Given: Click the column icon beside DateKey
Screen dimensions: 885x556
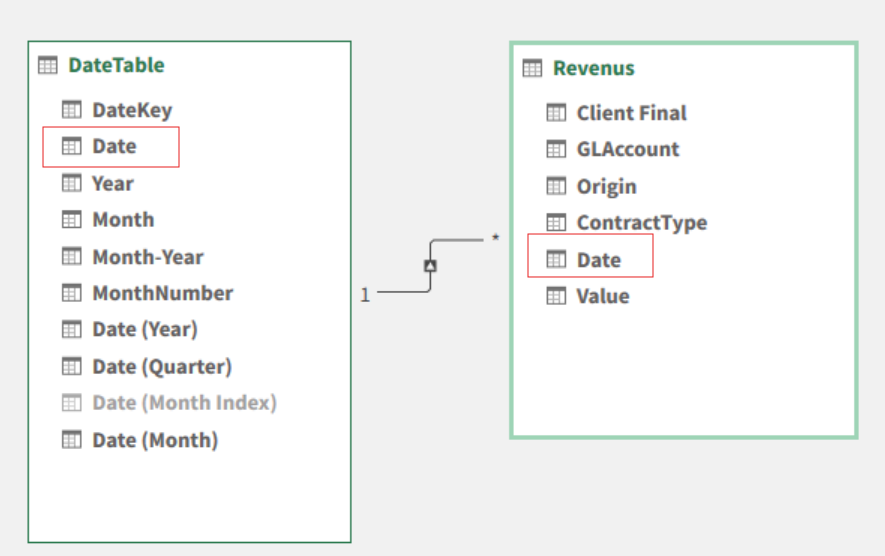Looking at the screenshot, I should point(72,110).
